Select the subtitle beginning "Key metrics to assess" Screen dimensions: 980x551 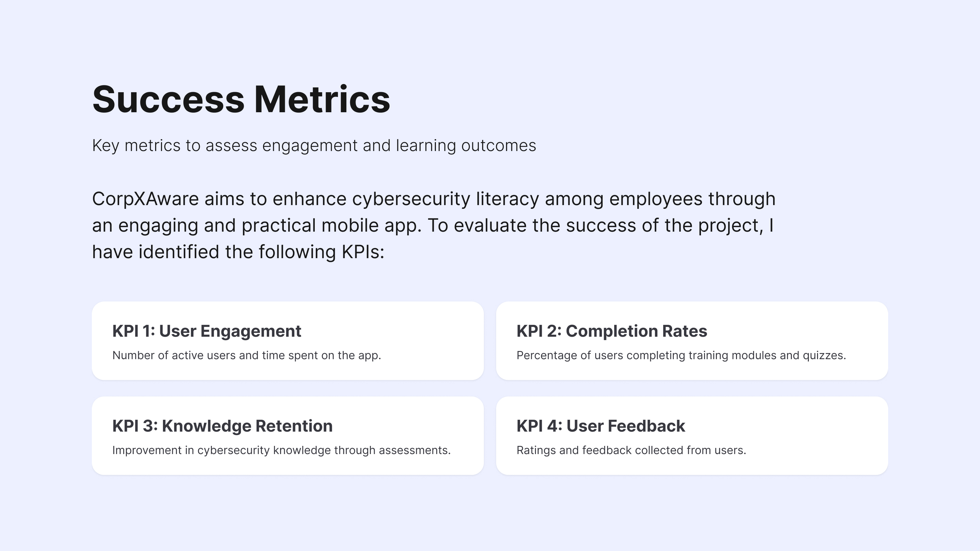pos(314,146)
